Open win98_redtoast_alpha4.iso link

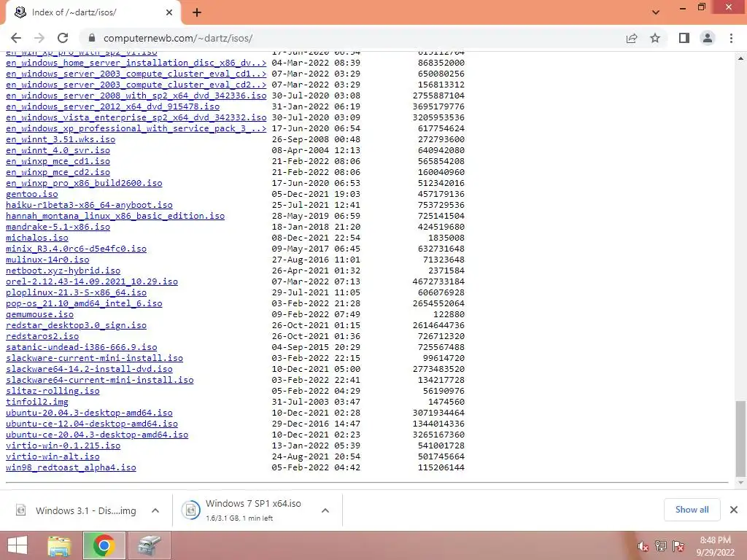pos(71,468)
